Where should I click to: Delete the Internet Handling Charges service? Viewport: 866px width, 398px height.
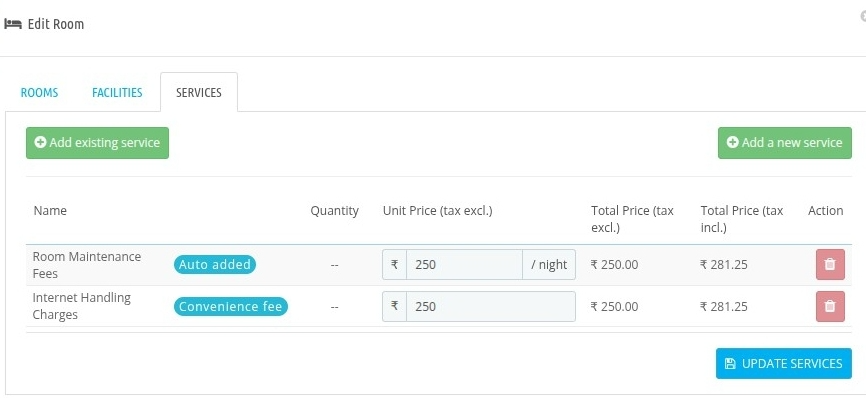point(830,306)
